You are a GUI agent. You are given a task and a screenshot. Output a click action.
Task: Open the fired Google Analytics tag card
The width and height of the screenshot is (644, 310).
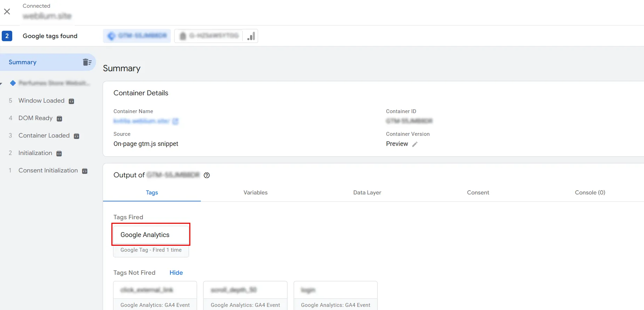coord(151,235)
